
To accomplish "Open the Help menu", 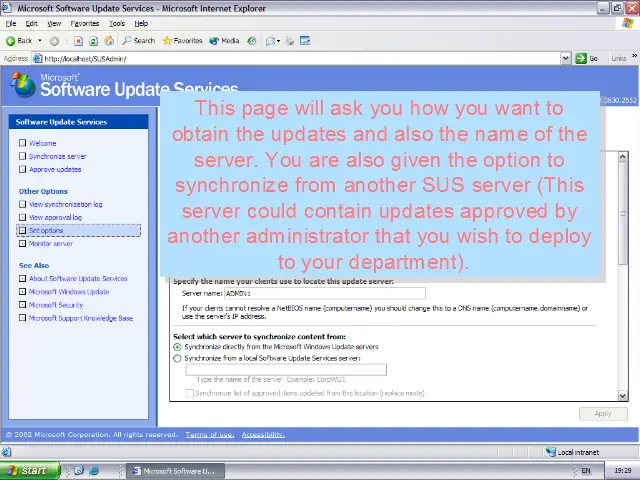I will point(141,24).
